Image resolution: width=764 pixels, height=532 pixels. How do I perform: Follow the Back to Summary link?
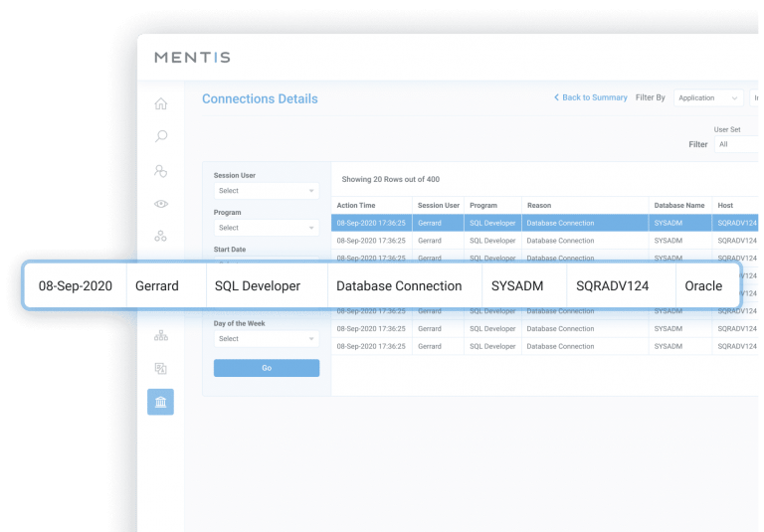[591, 98]
